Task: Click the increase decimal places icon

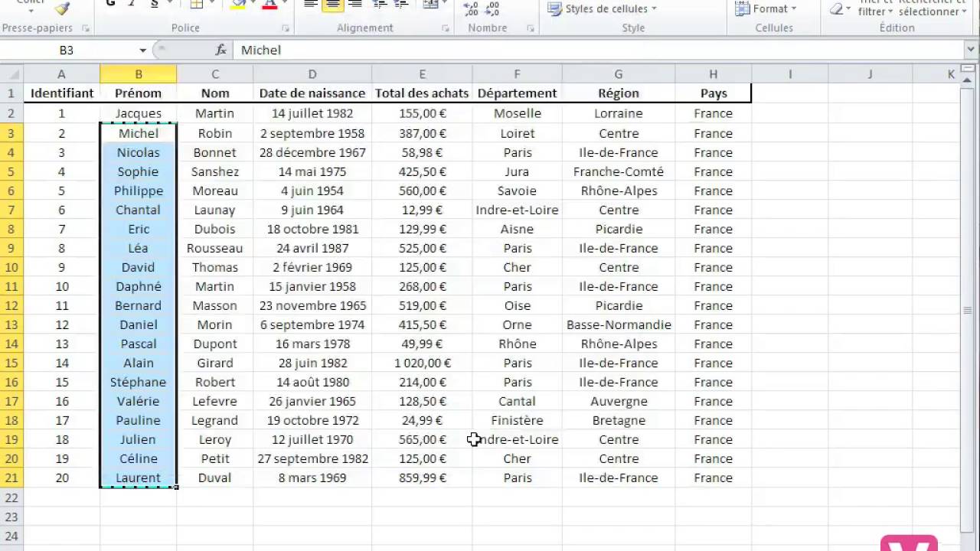Action: [471, 8]
